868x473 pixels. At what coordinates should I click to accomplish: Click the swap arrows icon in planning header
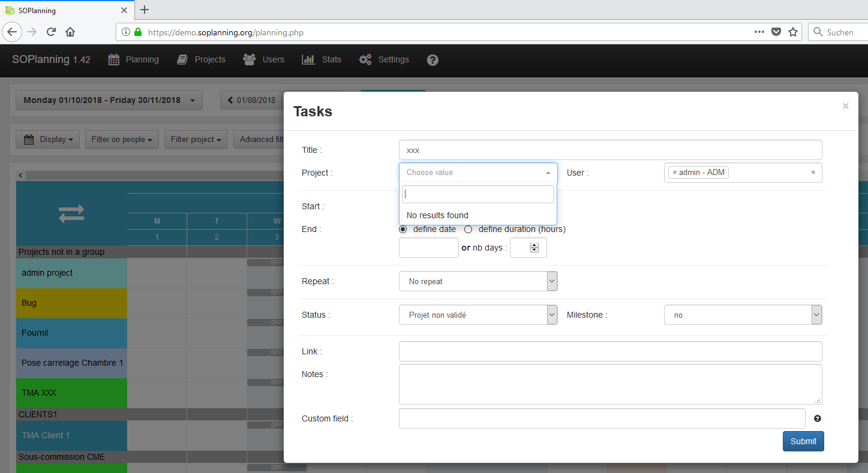click(x=71, y=213)
